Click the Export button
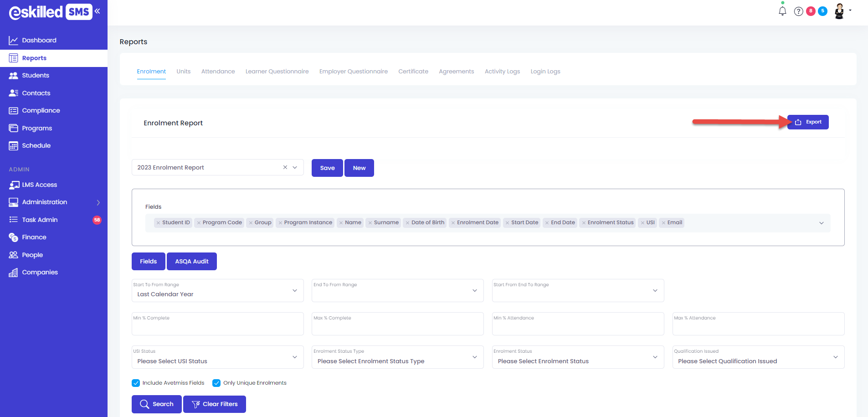 [808, 122]
